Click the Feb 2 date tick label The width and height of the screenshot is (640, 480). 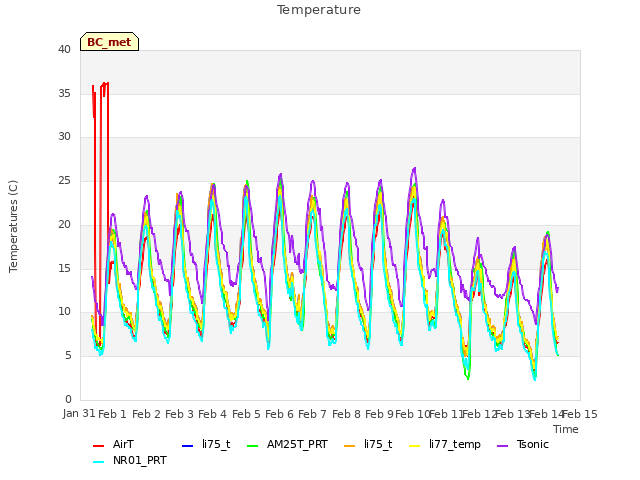click(147, 414)
